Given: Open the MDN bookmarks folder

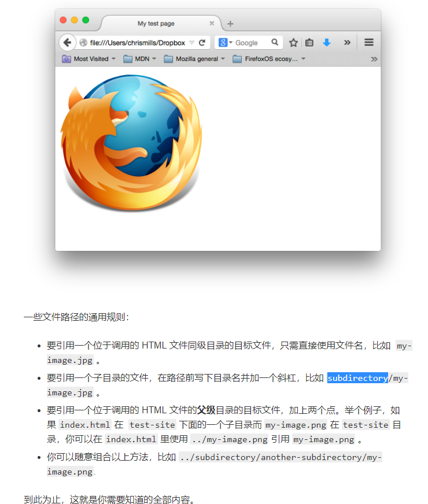Looking at the screenshot, I should click(140, 59).
